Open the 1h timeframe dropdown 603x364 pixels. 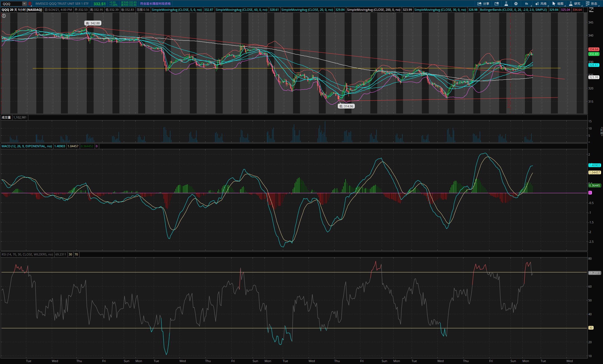click(526, 4)
